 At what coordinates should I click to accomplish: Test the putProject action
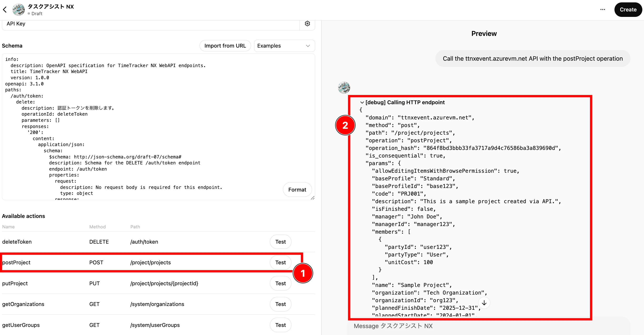280,283
